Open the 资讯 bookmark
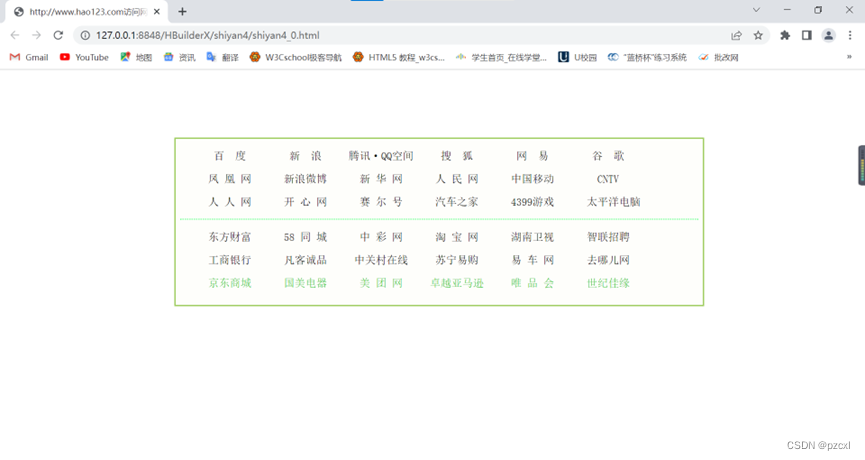The width and height of the screenshot is (865, 460). pos(179,57)
